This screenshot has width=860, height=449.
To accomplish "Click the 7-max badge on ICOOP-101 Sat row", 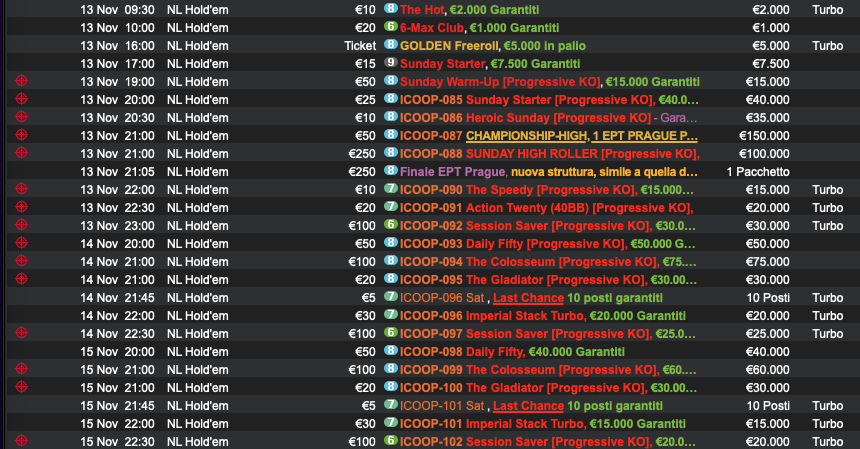I will [x=391, y=405].
